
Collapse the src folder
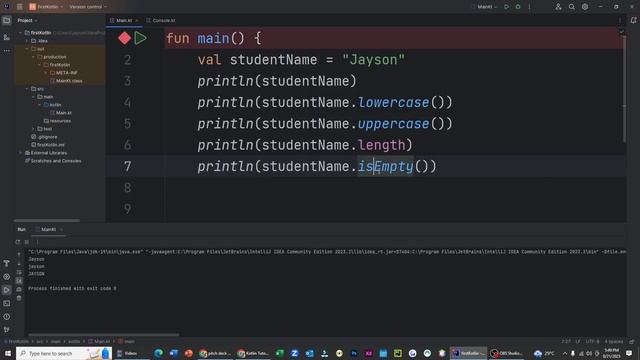[x=27, y=89]
